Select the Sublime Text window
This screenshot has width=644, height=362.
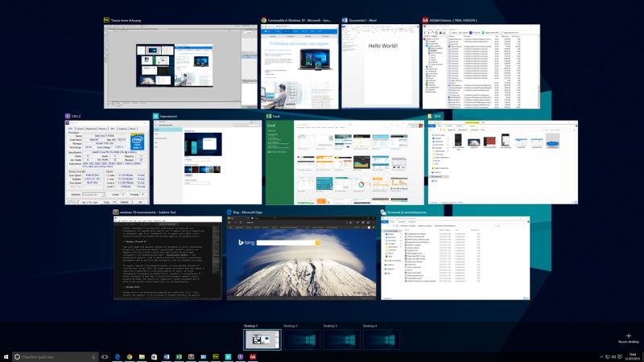[167, 258]
